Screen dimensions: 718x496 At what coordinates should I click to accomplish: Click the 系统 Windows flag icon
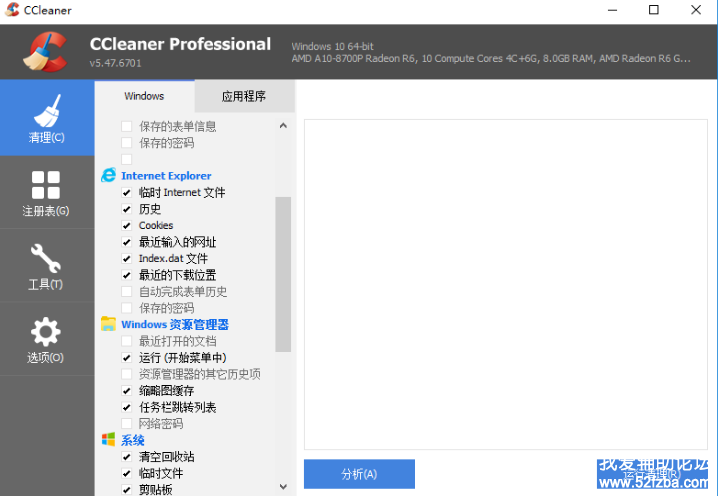[x=109, y=439]
